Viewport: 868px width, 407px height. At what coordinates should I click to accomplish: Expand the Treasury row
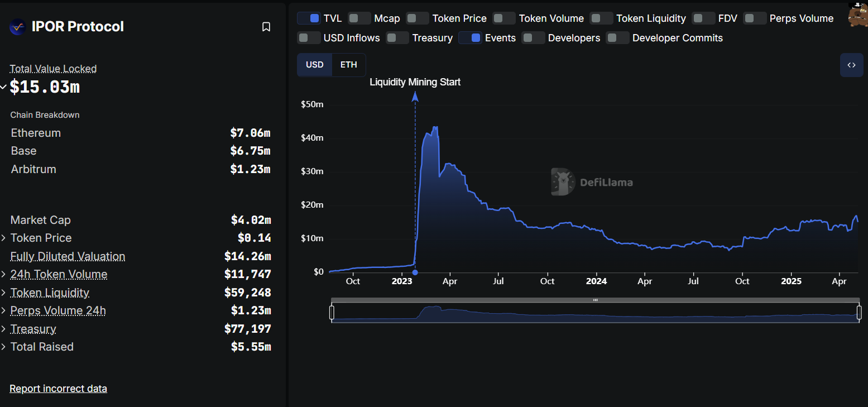(3, 329)
